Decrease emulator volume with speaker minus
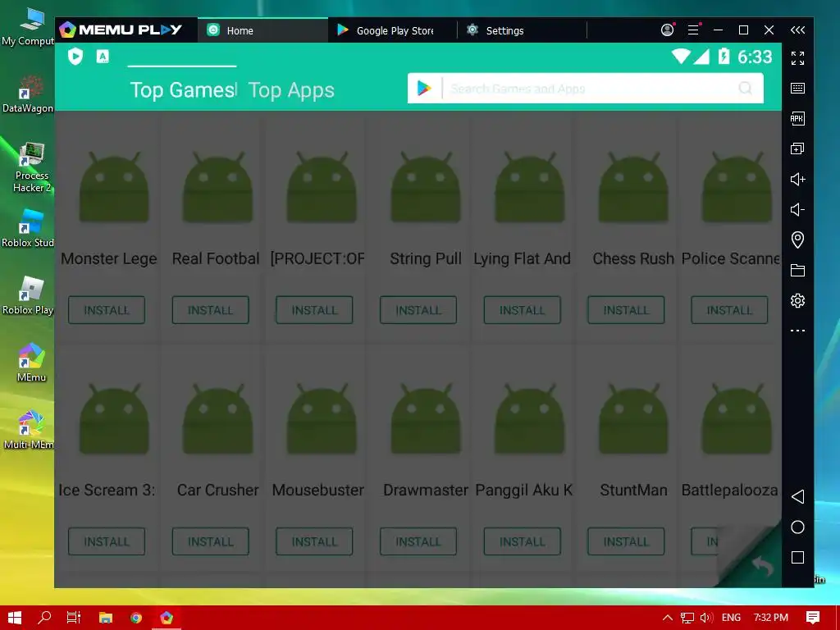 pyautogui.click(x=797, y=209)
